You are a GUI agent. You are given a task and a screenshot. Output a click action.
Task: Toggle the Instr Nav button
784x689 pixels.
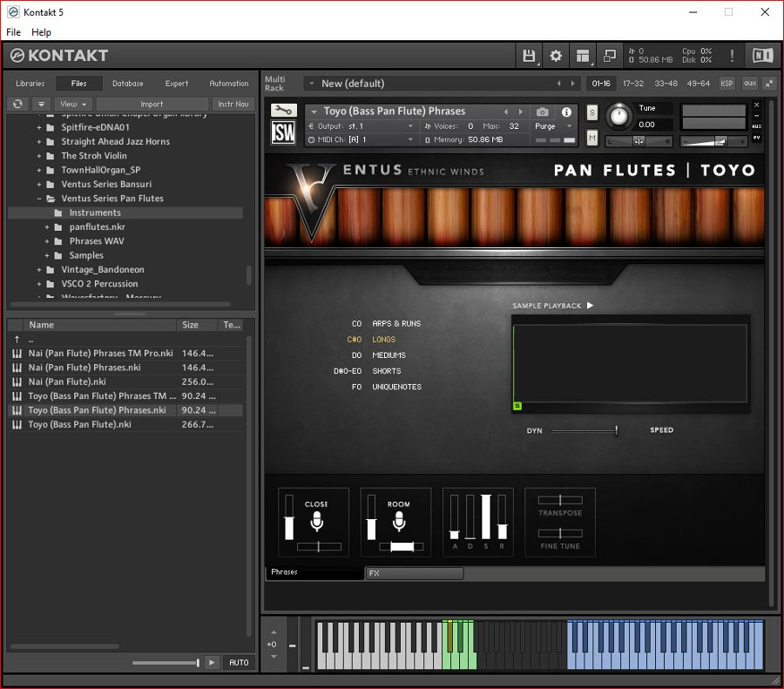coord(233,104)
